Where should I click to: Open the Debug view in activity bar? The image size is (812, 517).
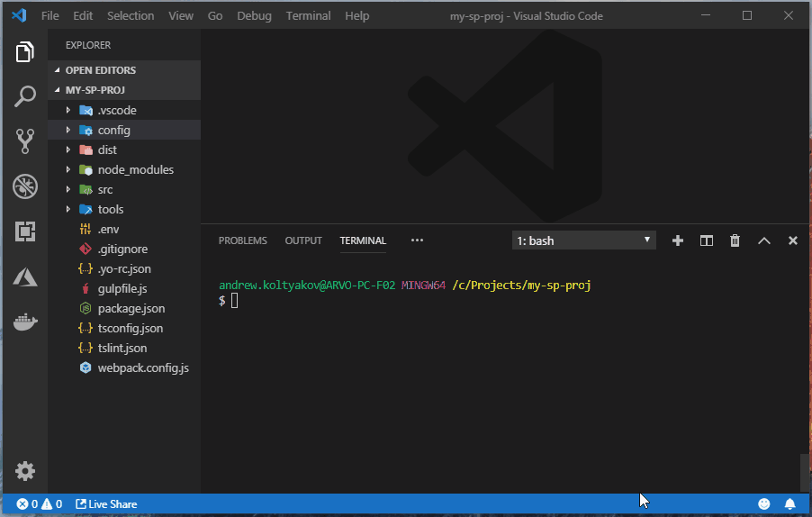(25, 186)
